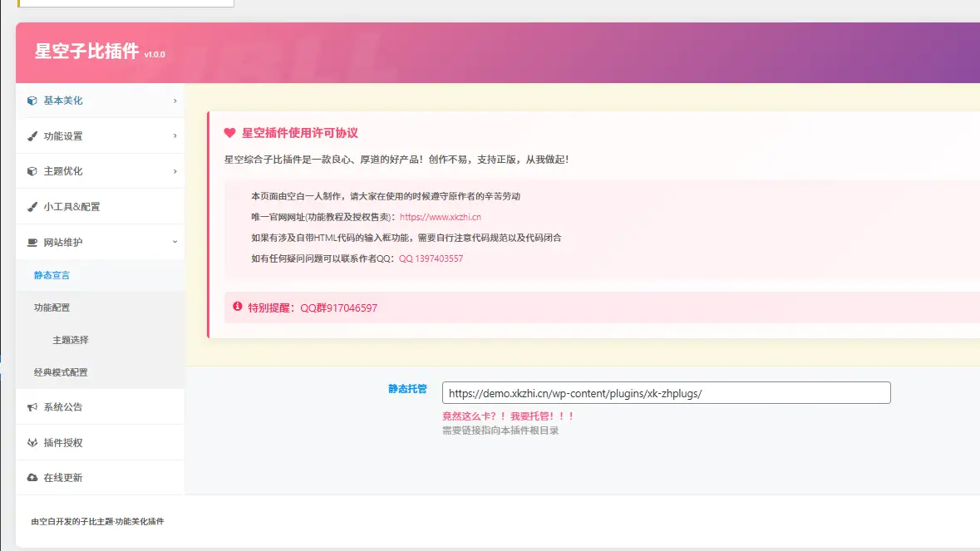Open the 主题选择 submenu entry
The height and width of the screenshot is (551, 980).
tap(71, 340)
